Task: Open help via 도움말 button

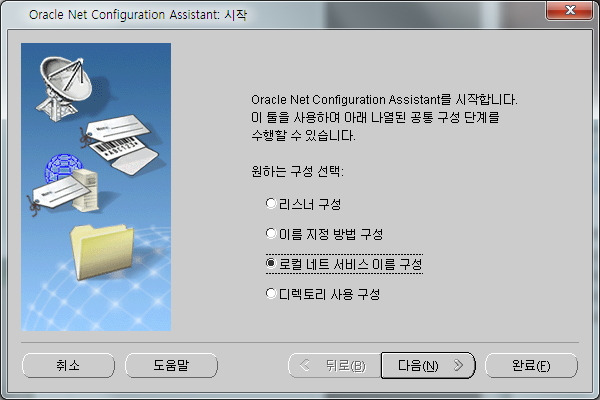Action: [171, 365]
